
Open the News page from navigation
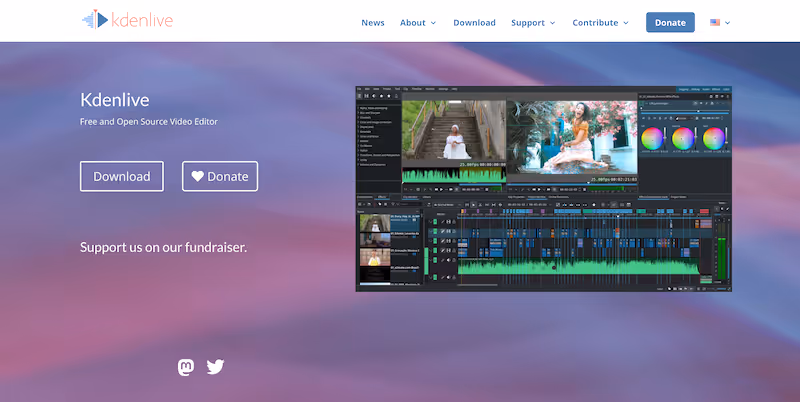click(373, 22)
